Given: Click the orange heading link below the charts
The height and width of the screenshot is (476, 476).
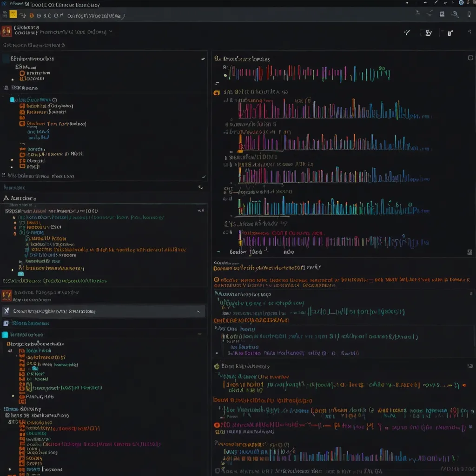Looking at the screenshot, I should coord(267,268).
